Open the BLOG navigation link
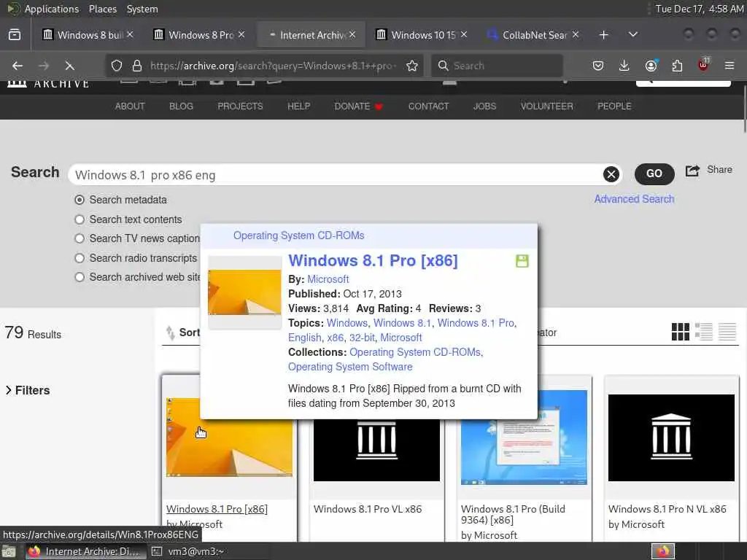Viewport: 747px width, 560px height. 181,106
